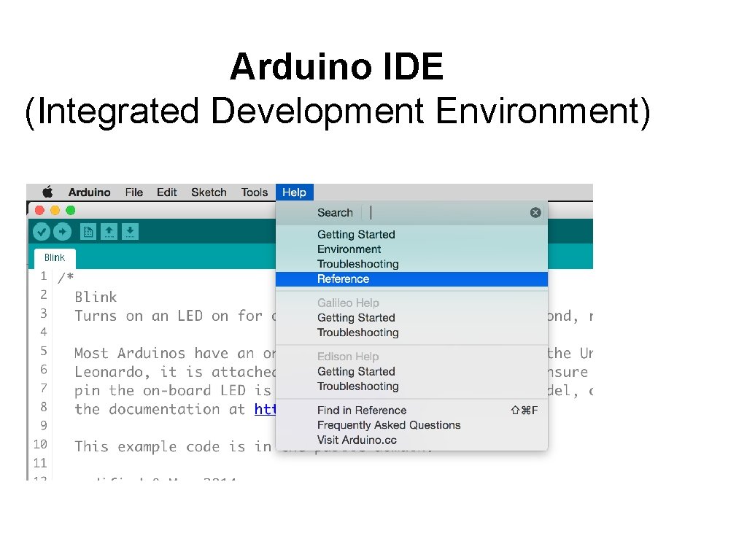Open the Sketch menu
Screen dimensions: 747x560
(209, 192)
